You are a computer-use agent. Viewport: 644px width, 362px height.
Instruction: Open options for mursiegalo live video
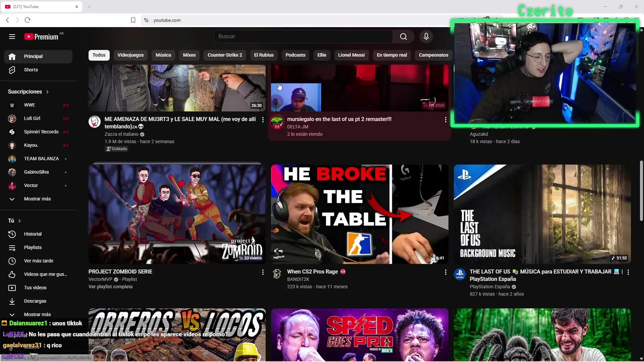pos(445,120)
